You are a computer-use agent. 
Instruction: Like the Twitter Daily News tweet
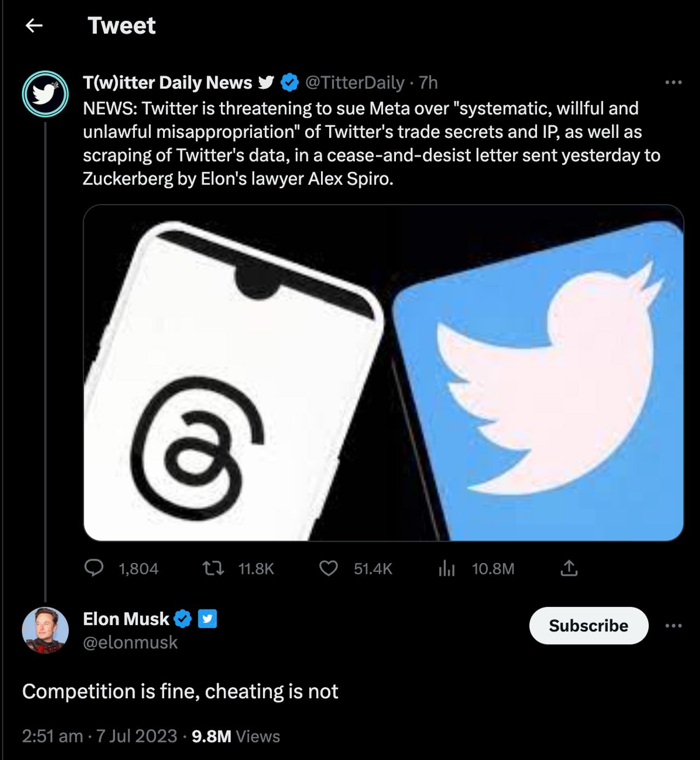coord(329,568)
